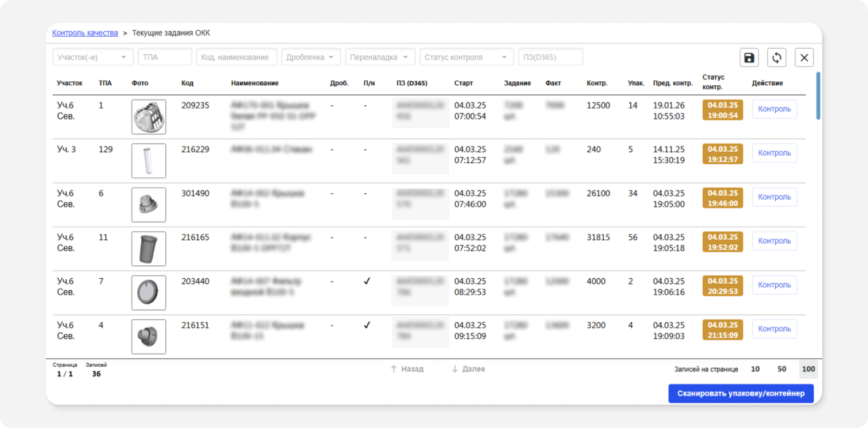Viewport: 868px width, 428px height.
Task: Open product photo for code 203440
Action: coord(149,292)
